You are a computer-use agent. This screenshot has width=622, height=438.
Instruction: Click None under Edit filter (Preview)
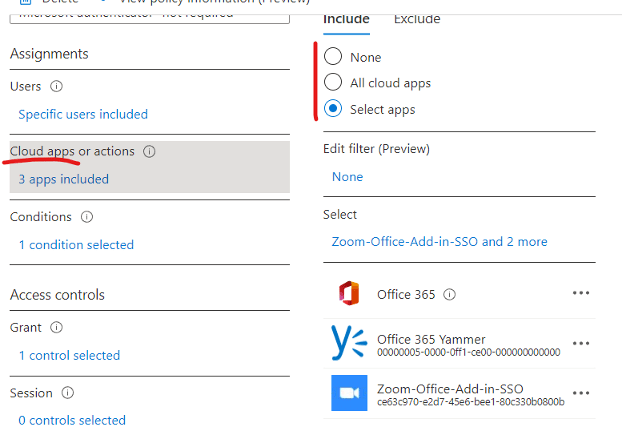click(347, 177)
